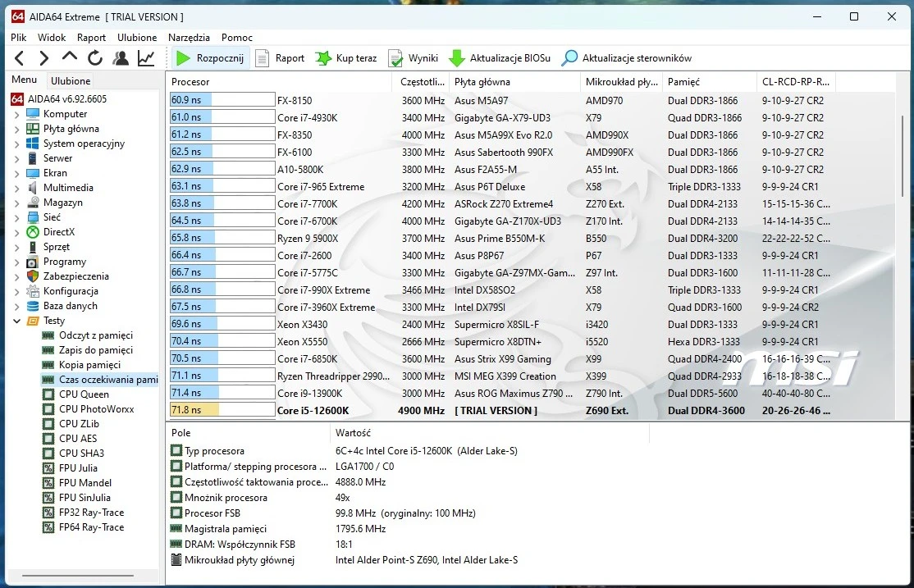Open Aktualizacje BIOSu green download icon
The width and height of the screenshot is (914, 588).
457,58
